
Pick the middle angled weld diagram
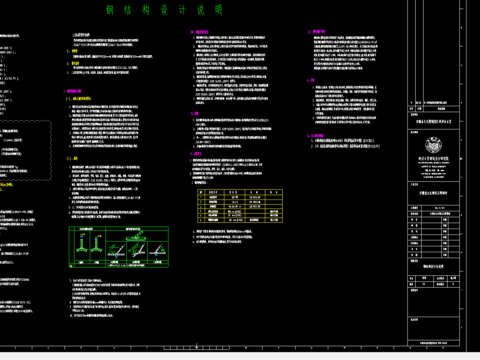tap(137, 251)
